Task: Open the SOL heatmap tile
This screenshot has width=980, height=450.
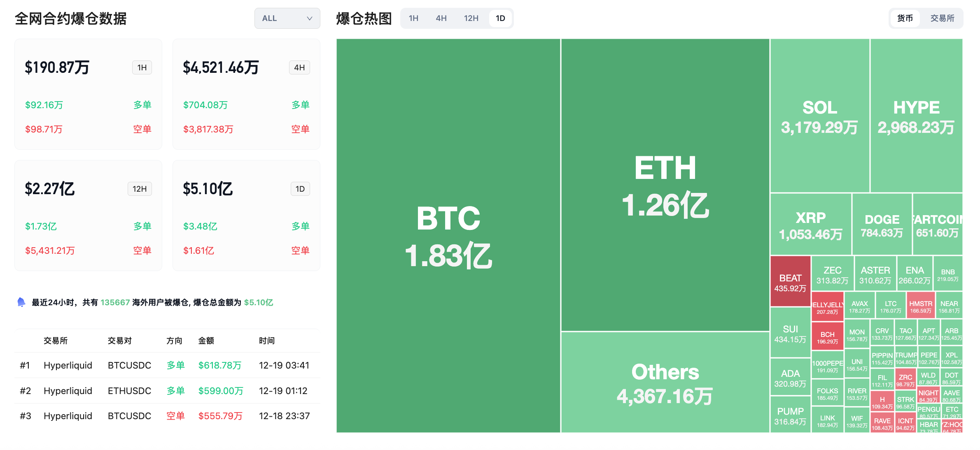Action: 819,116
